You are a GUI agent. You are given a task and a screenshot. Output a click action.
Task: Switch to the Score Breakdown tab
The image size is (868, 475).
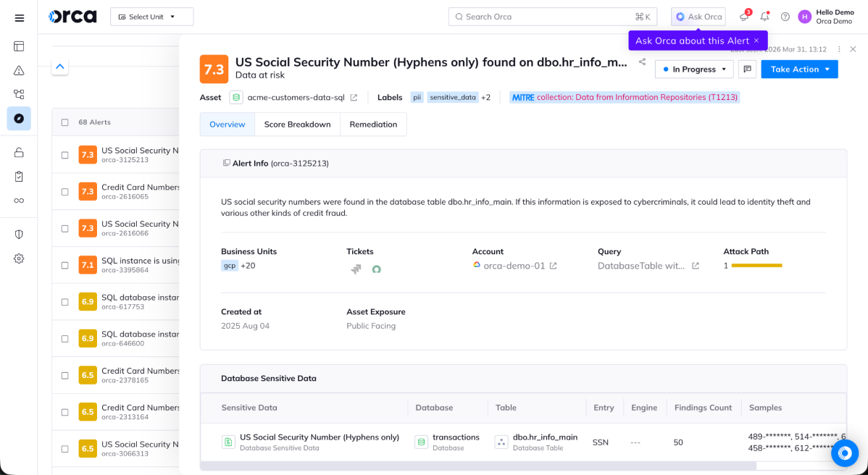(297, 125)
